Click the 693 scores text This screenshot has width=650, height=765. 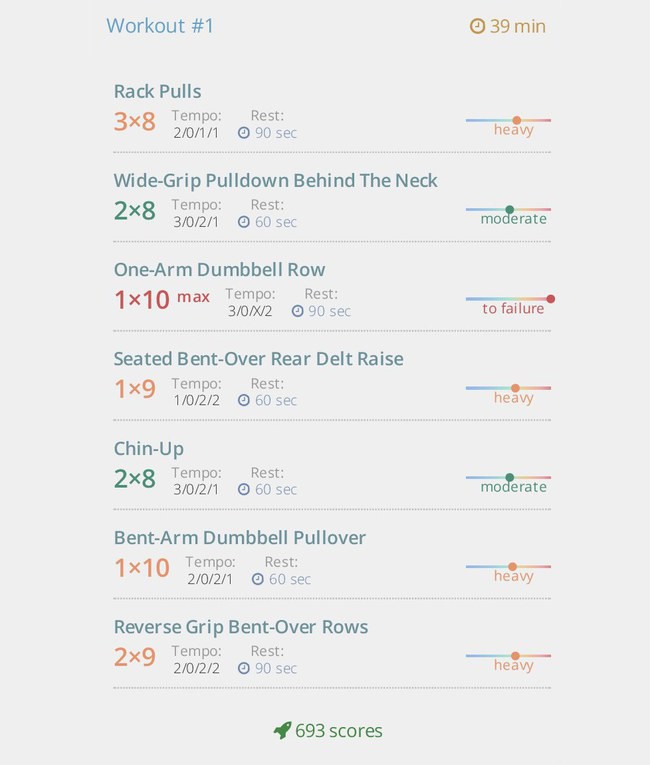click(x=339, y=730)
